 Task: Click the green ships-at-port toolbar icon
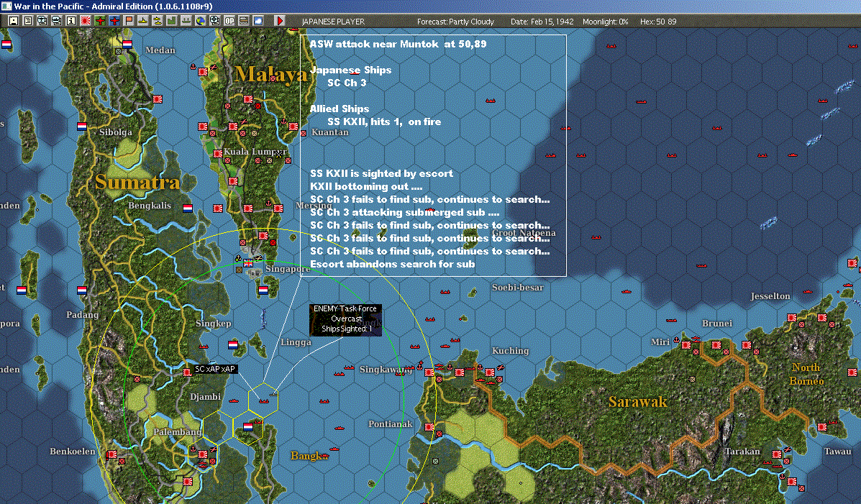click(186, 21)
